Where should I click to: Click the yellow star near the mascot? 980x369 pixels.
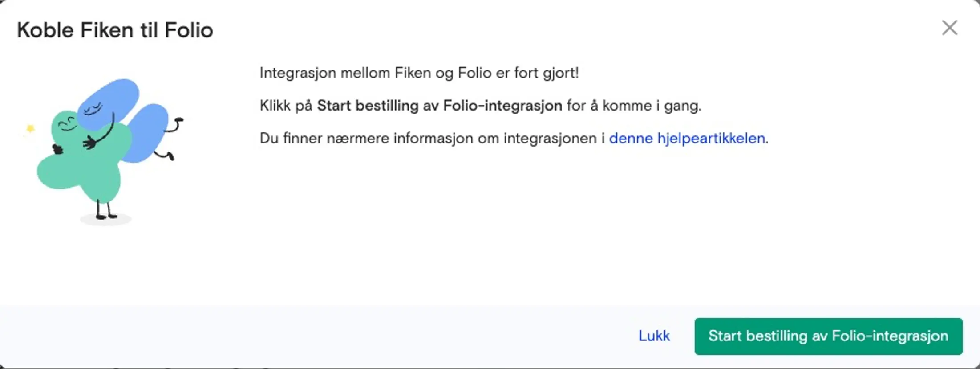29,128
